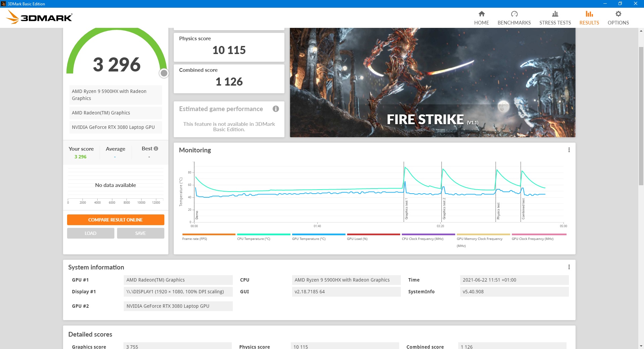Click the Fire Strike benchmark image
Viewport: 644px width, 349px height.
432,82
